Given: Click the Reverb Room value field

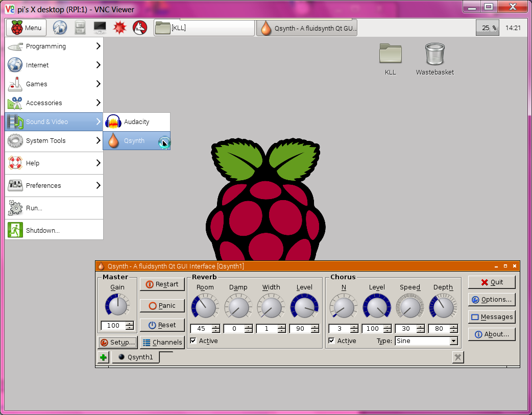Looking at the screenshot, I should click(201, 329).
